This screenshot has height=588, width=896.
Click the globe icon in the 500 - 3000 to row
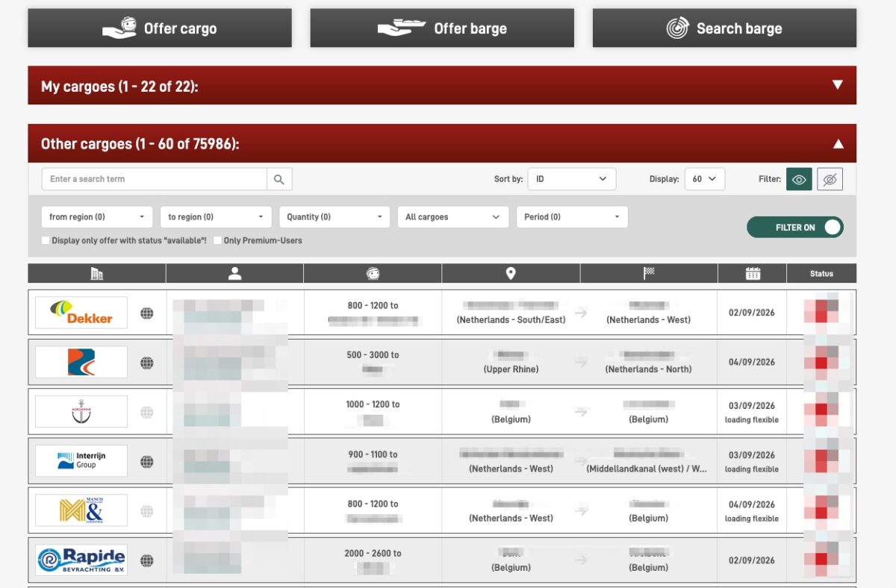pos(147,363)
